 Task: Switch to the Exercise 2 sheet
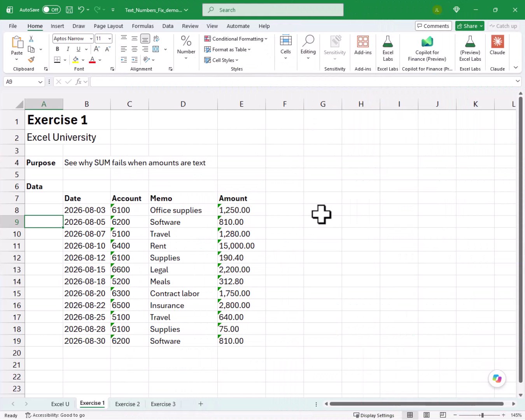(128, 404)
